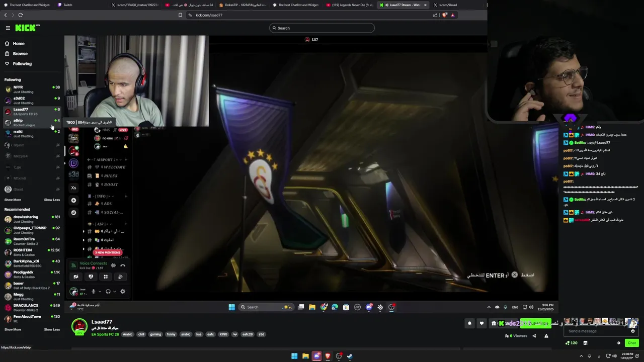644x362 pixels.
Task: Open a6rip Rocket League channel in sidebar
Action: pyautogui.click(x=32, y=123)
